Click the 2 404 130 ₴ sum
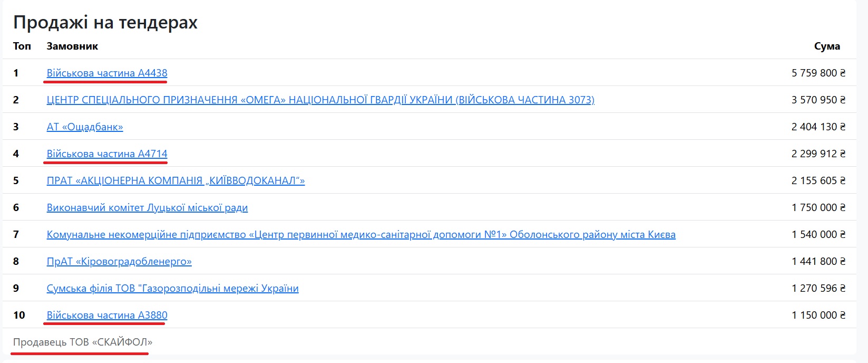Viewport: 868px width, 363px height. coord(818,127)
